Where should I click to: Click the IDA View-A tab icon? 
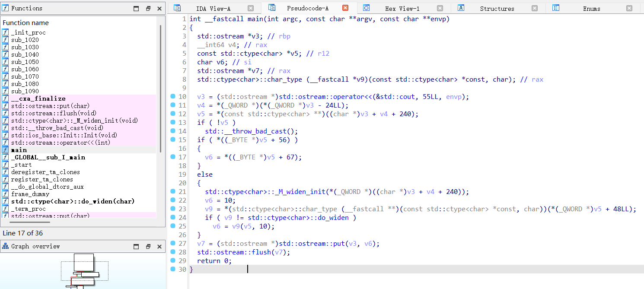pyautogui.click(x=177, y=8)
